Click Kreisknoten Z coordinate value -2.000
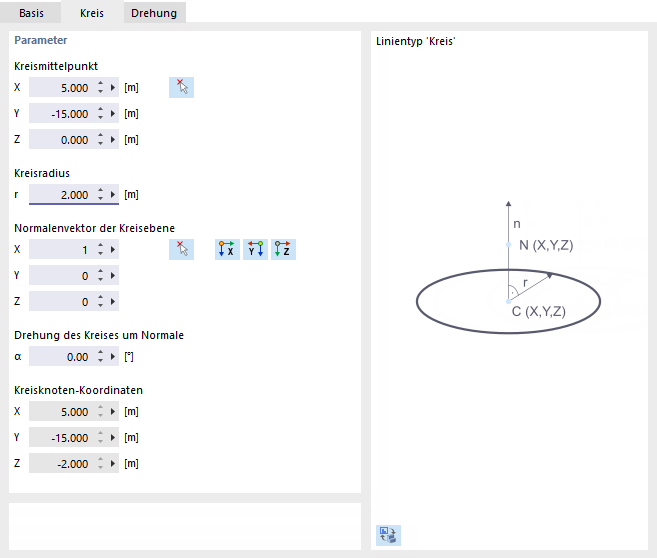The width and height of the screenshot is (657, 558). [73, 464]
